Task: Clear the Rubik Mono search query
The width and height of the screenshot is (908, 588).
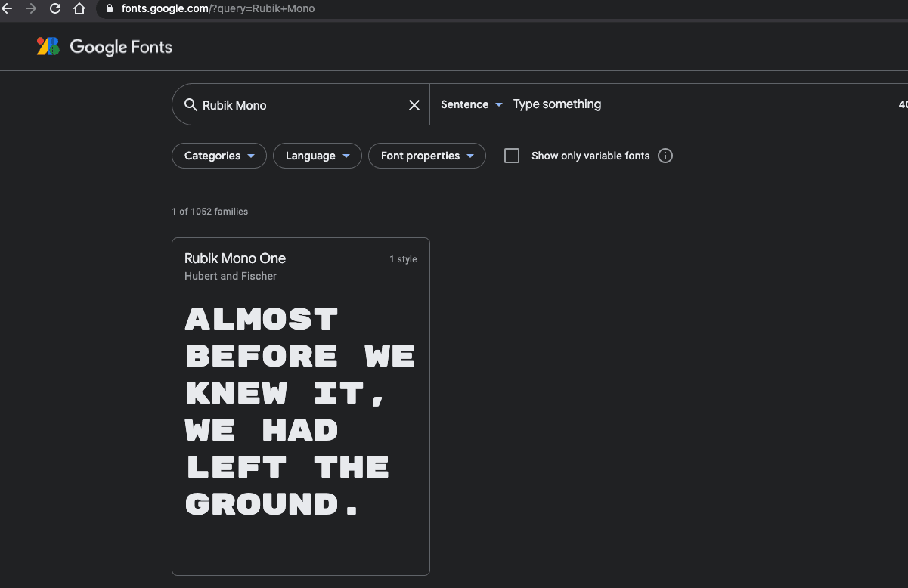Action: (414, 105)
